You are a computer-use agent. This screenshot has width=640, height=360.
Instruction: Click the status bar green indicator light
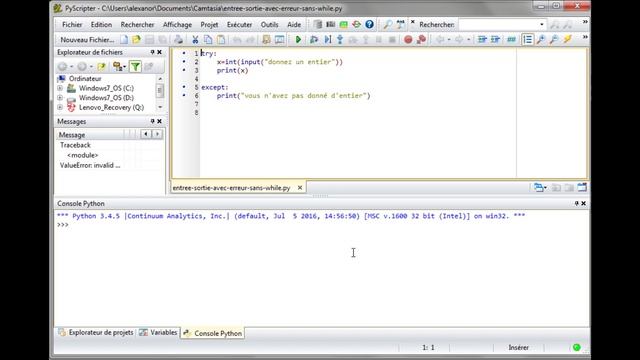[576, 347]
